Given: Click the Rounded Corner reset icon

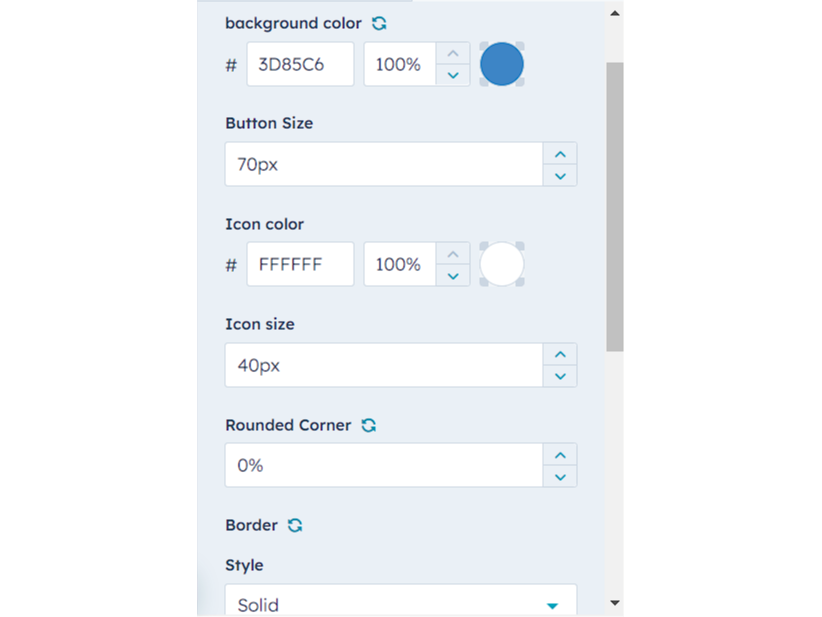Looking at the screenshot, I should [368, 425].
